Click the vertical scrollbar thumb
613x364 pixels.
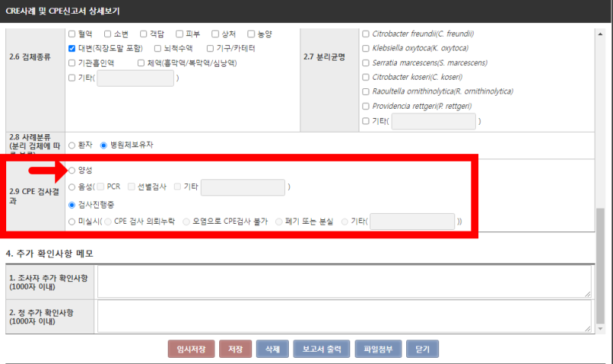pyautogui.click(x=601, y=266)
